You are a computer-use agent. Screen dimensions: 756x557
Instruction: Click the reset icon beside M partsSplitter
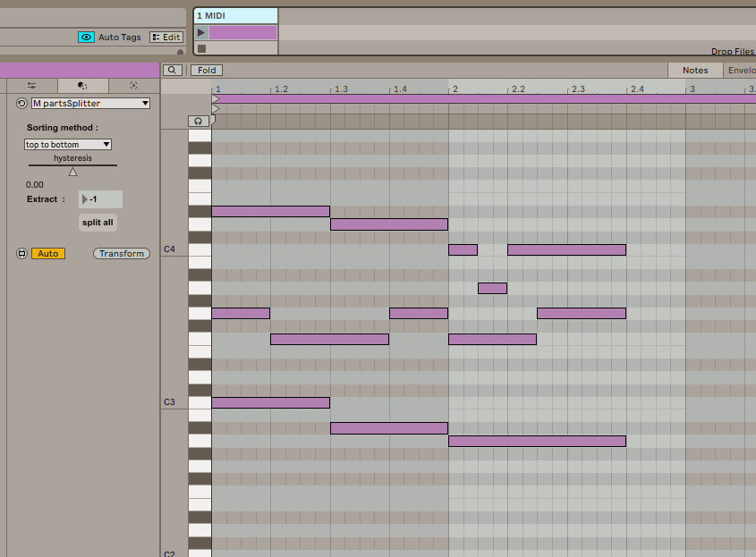tap(21, 104)
